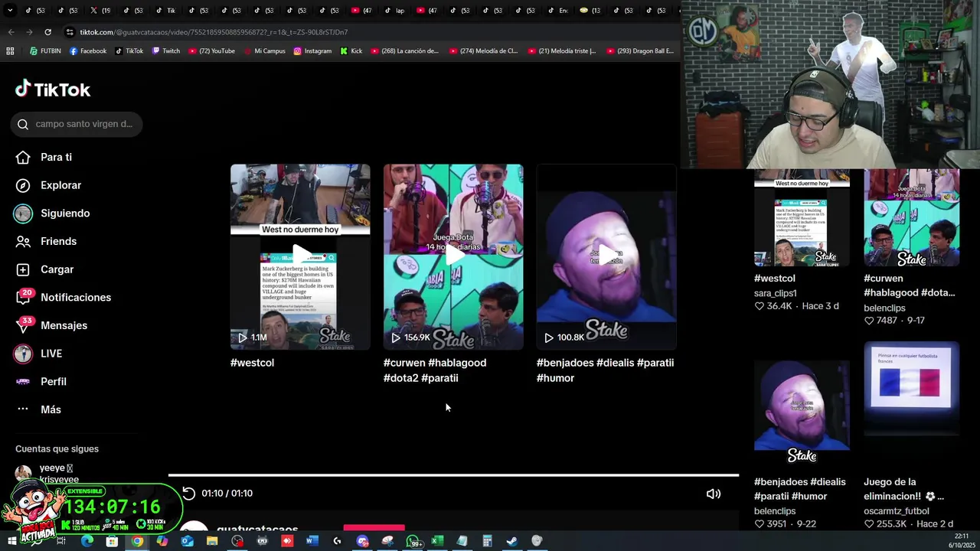
Task: Open Steam from the taskbar
Action: (512, 541)
